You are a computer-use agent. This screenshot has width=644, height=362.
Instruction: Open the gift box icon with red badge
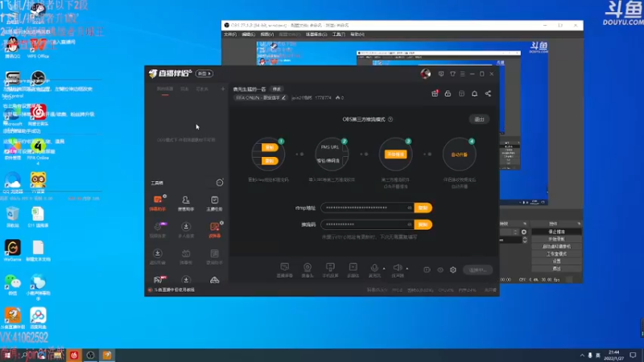coord(435,93)
